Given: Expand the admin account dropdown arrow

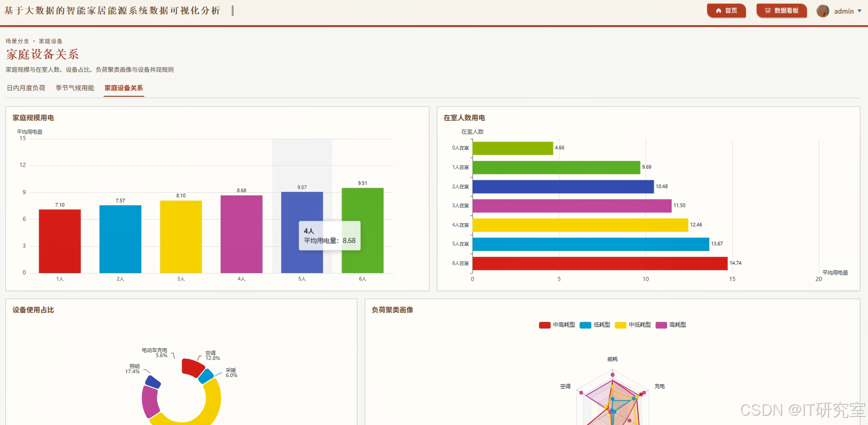Looking at the screenshot, I should (859, 11).
